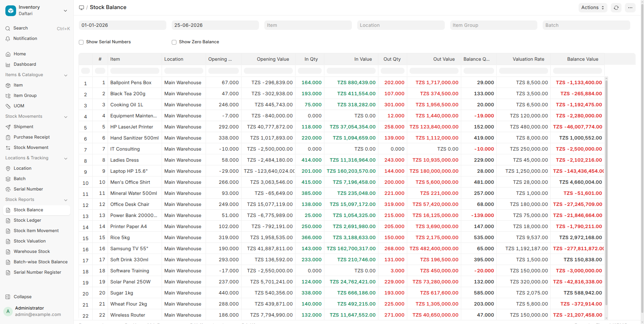Click the Purchase Receipt clipboard icon
644x324 pixels.
pyautogui.click(x=8, y=138)
